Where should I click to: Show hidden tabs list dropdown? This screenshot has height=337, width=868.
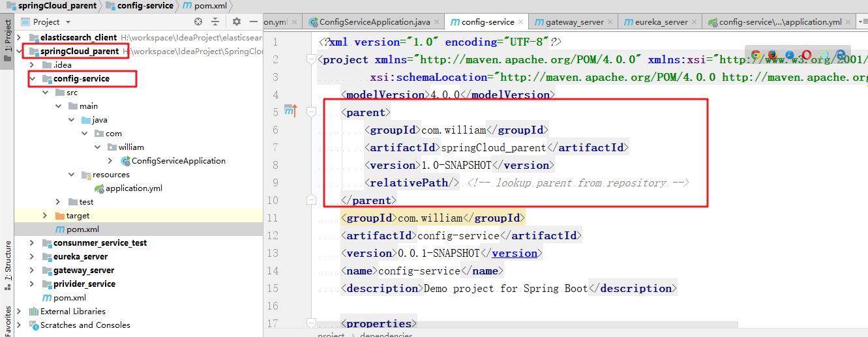[863, 22]
